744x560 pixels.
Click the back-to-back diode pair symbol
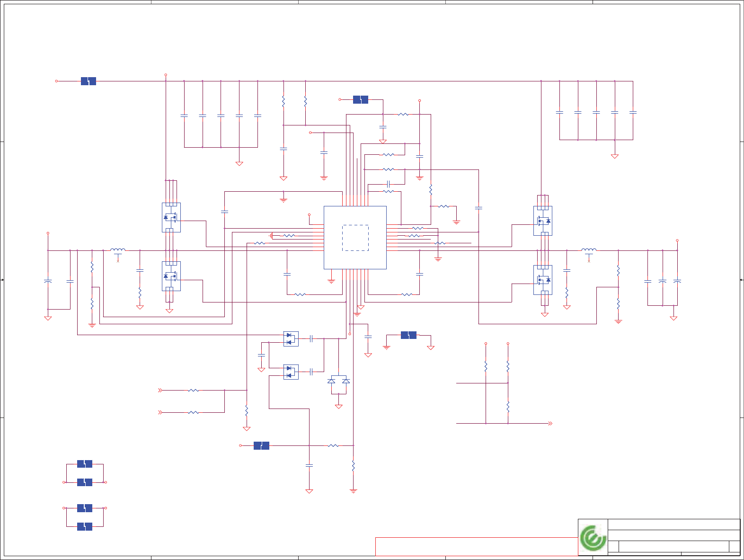click(x=339, y=381)
